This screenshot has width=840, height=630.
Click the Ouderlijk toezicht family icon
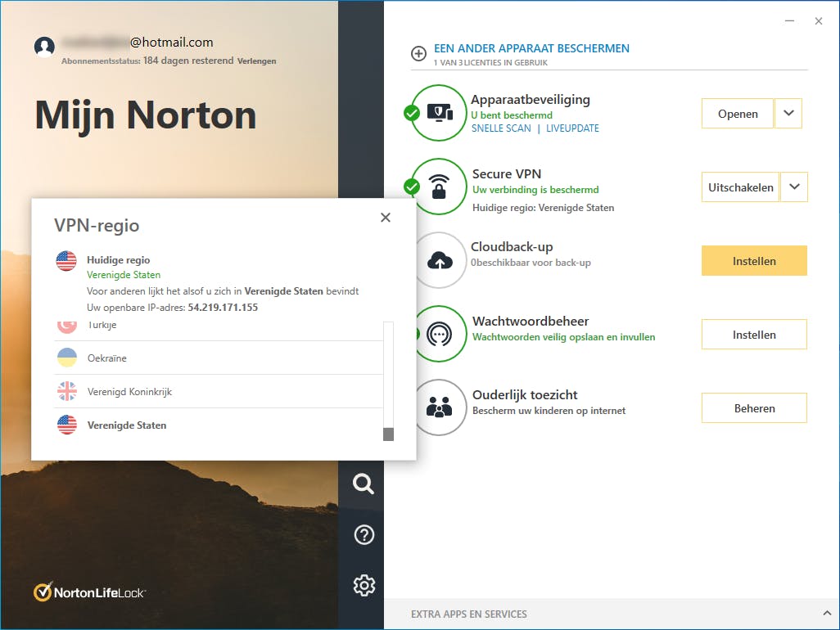(x=440, y=407)
